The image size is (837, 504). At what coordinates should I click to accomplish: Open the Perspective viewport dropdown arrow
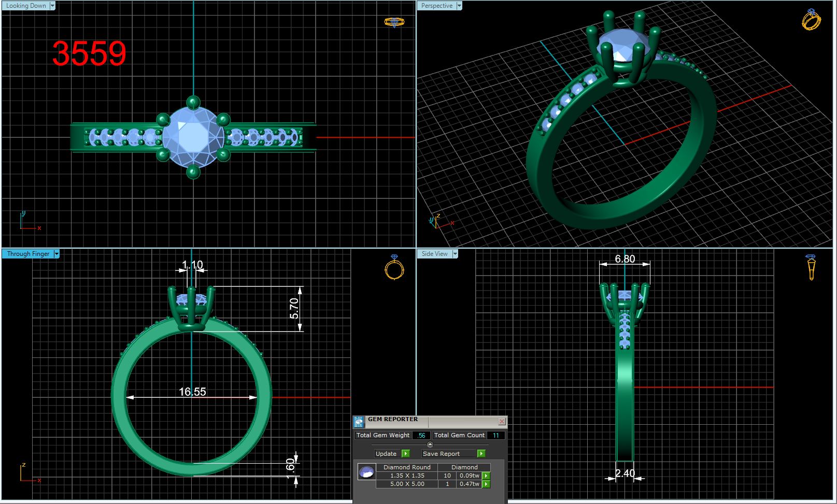[459, 6]
